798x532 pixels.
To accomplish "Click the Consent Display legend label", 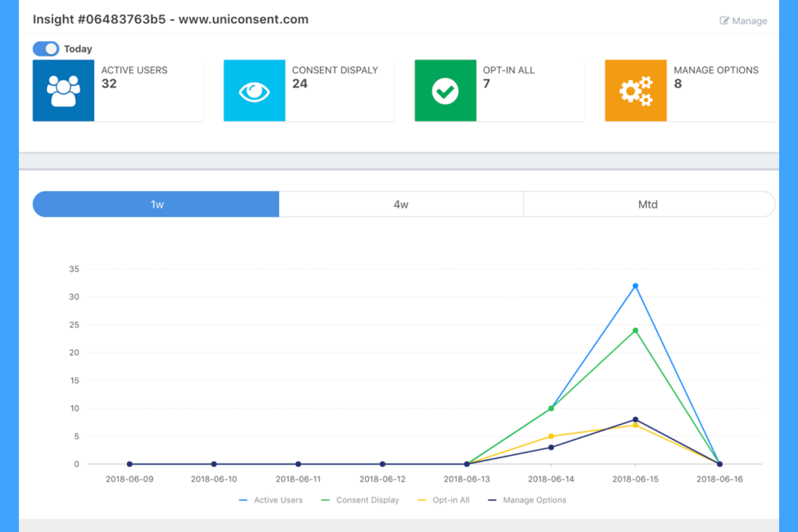I will [x=367, y=500].
